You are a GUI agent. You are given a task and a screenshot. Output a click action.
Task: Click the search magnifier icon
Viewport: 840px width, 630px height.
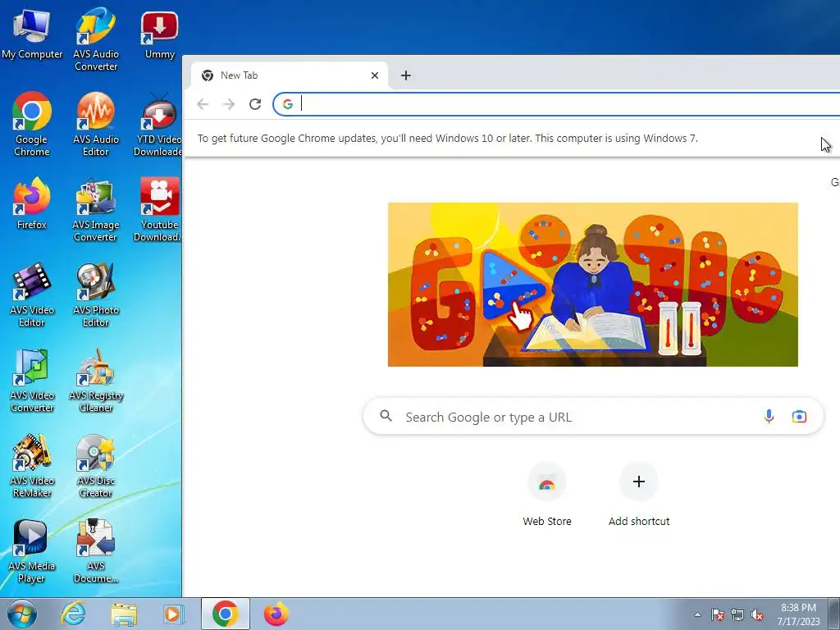click(386, 416)
